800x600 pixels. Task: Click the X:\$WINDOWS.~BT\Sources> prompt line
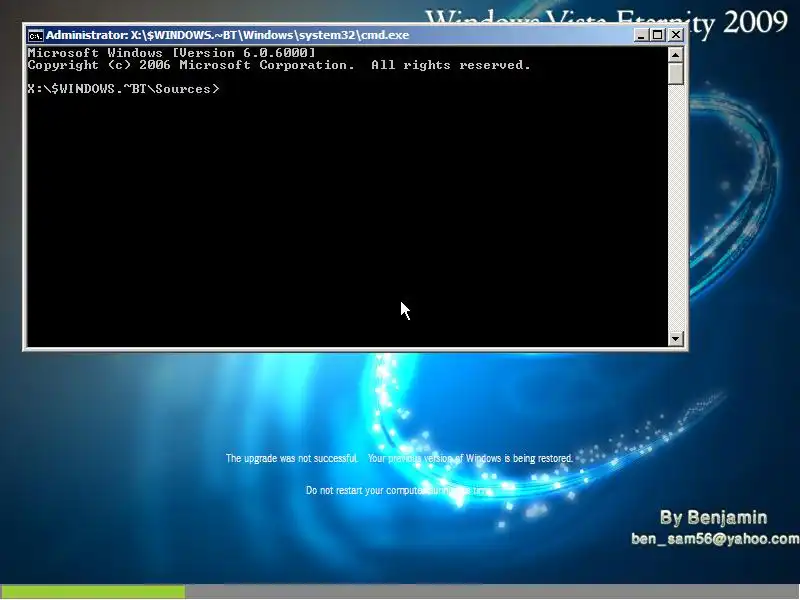coord(123,89)
